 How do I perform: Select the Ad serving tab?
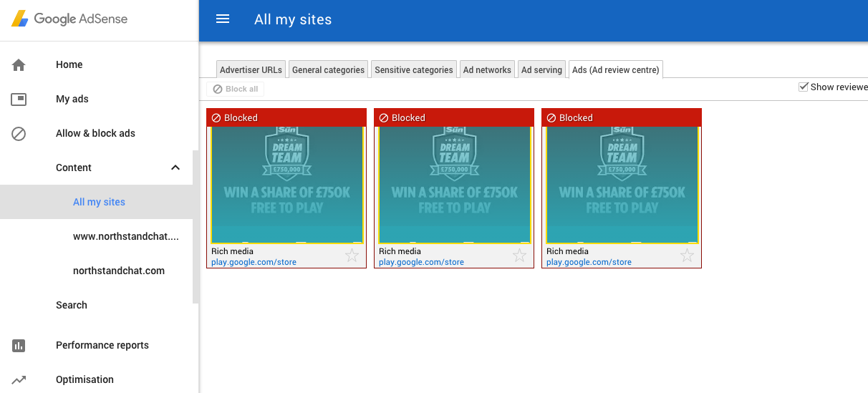pos(541,69)
